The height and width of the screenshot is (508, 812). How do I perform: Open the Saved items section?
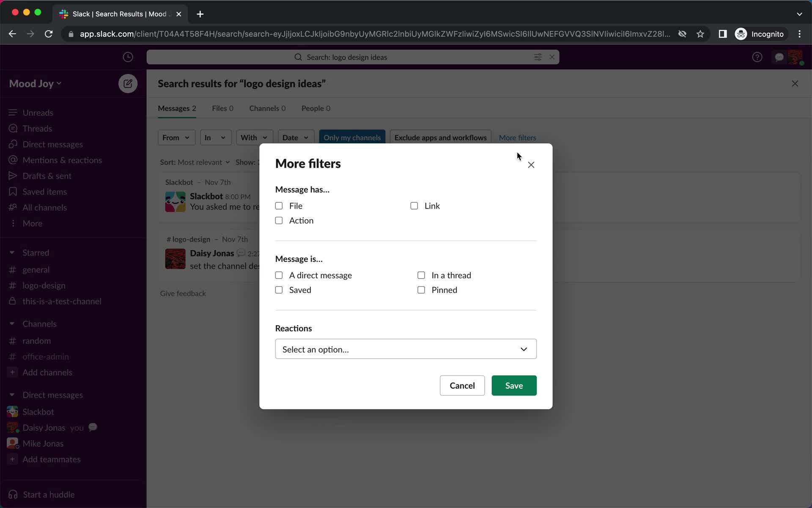[45, 191]
